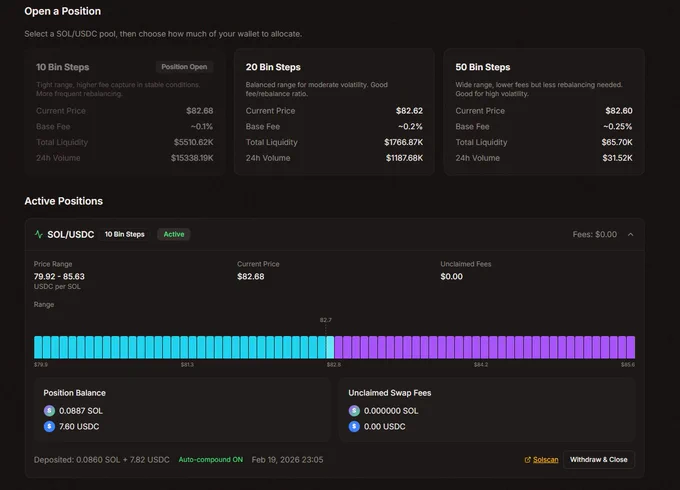Click $82.62 current price in 20 Bin Steps
This screenshot has height=490, width=680.
409,111
